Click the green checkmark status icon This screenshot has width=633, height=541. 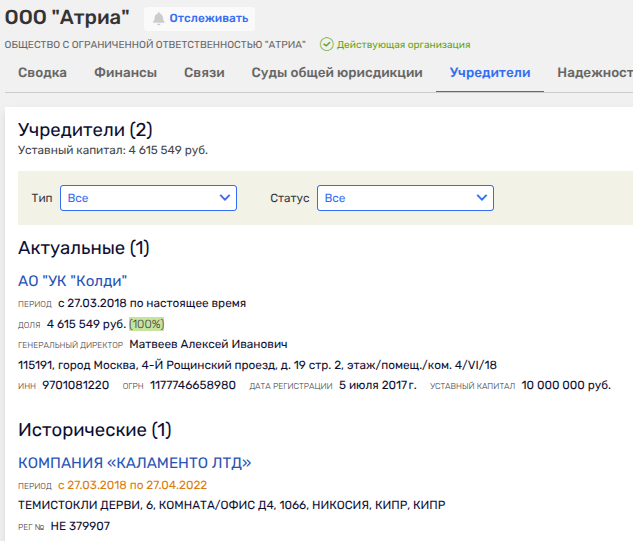(x=326, y=44)
